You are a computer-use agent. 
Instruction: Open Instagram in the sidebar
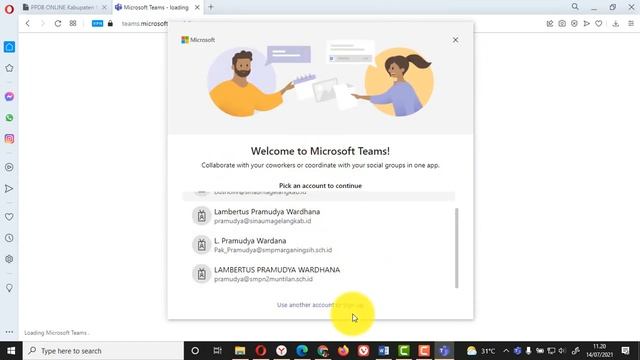(9, 139)
